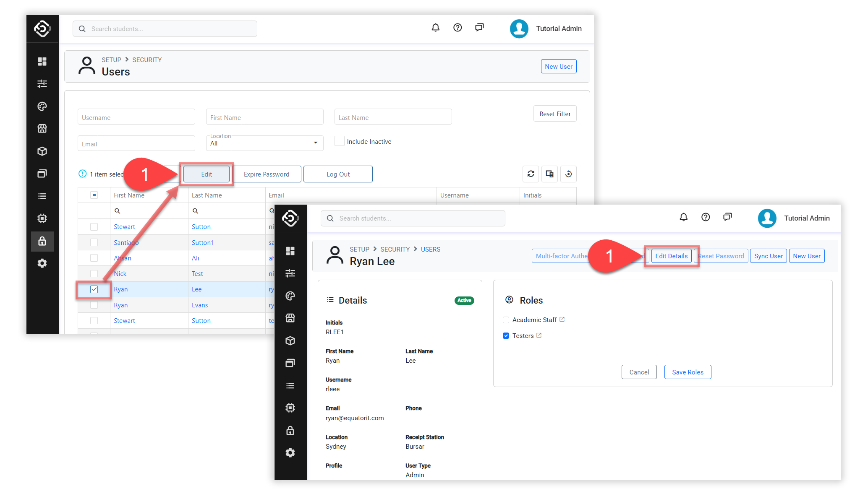Check the Academic Staff role checkbox
The image size is (868, 499).
click(x=506, y=320)
